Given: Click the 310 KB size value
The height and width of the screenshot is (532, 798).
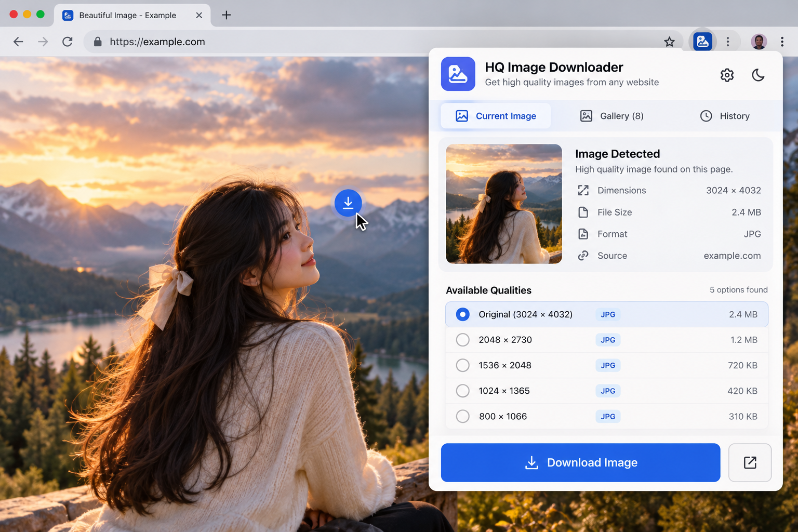Looking at the screenshot, I should [x=743, y=416].
